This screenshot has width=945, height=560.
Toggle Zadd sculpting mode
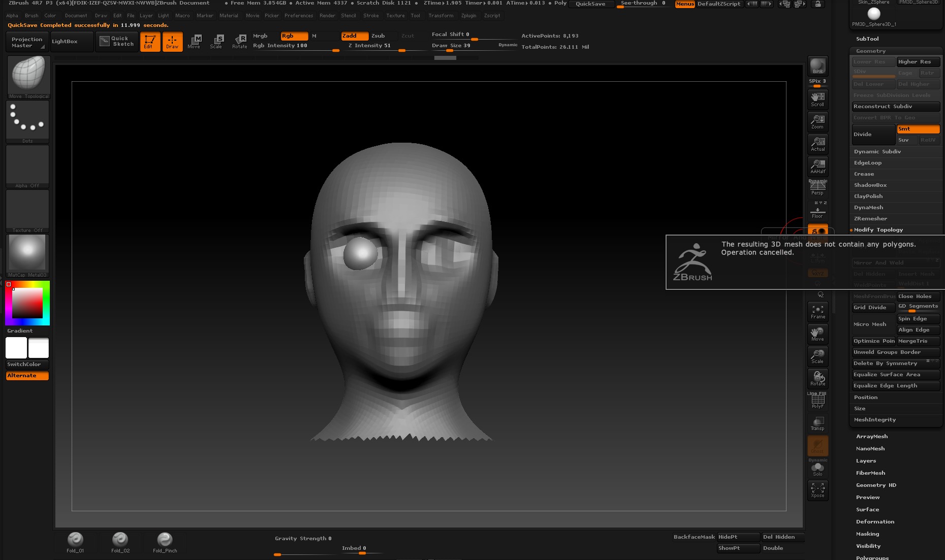pyautogui.click(x=354, y=36)
